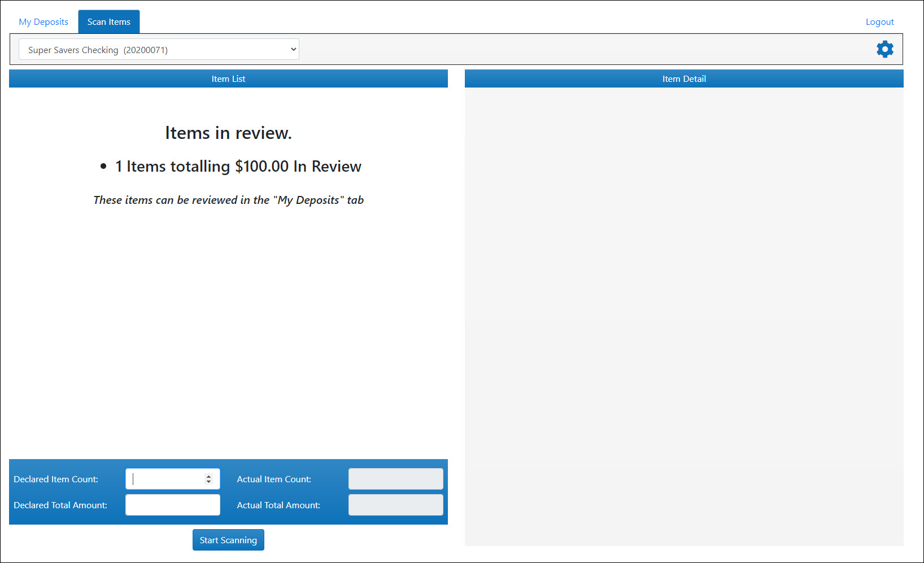Click the Declared Item Count input field
This screenshot has height=563, width=924.
(x=165, y=479)
